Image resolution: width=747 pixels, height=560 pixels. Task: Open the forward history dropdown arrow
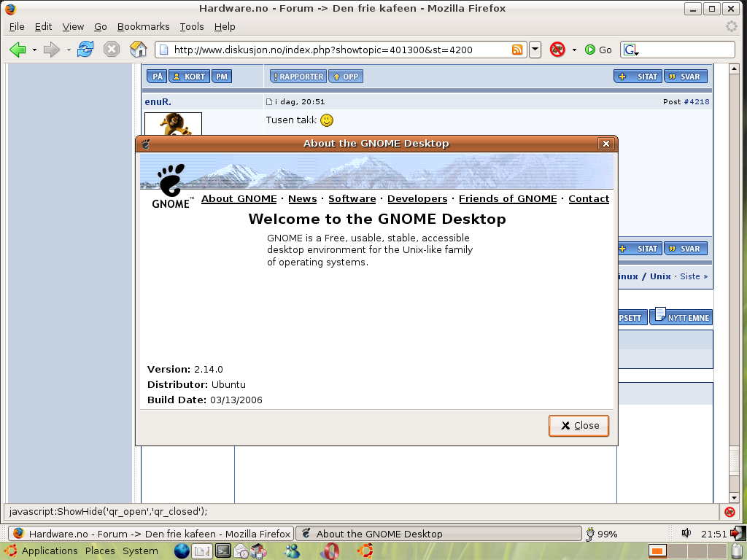68,50
